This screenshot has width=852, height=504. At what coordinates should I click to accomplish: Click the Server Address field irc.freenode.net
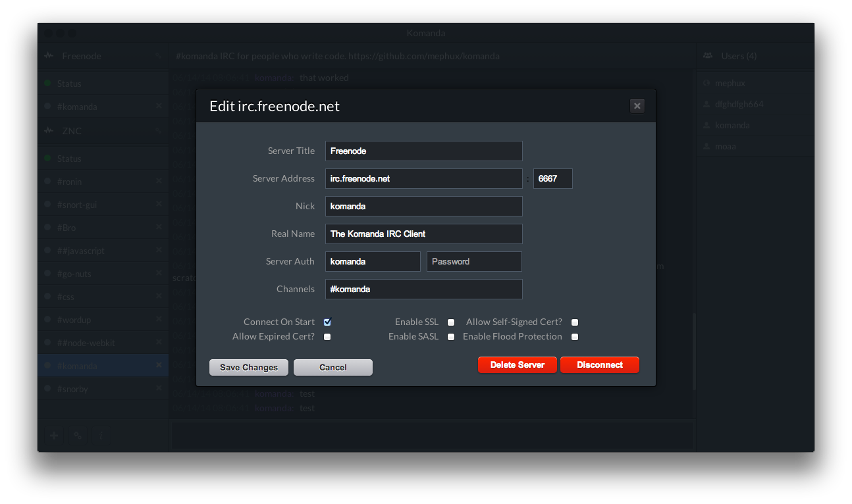point(424,178)
